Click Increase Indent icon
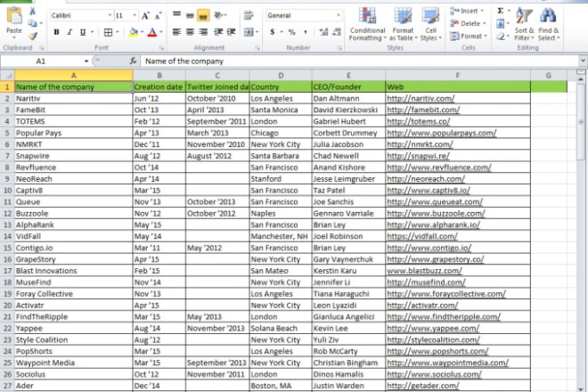The image size is (588, 392). [231, 32]
